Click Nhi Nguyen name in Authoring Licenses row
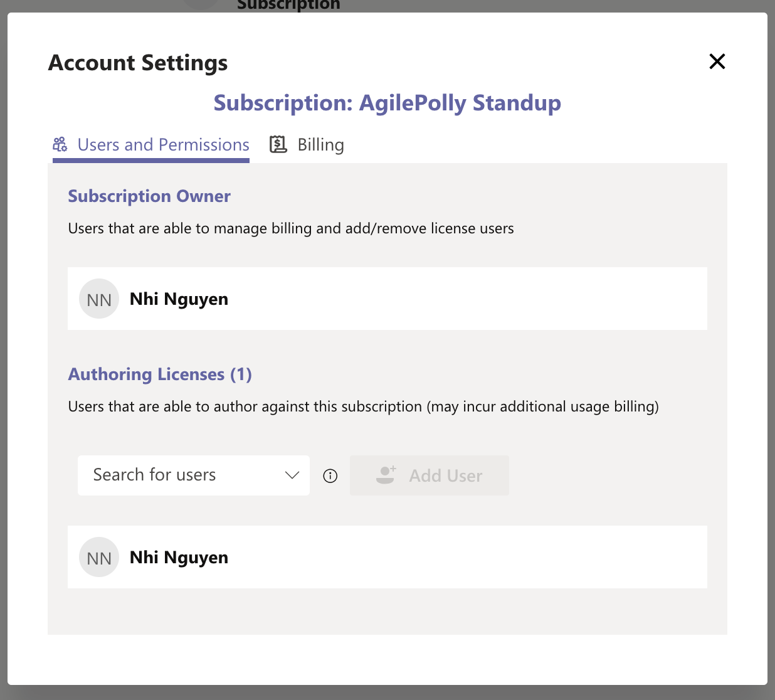 pyautogui.click(x=179, y=558)
